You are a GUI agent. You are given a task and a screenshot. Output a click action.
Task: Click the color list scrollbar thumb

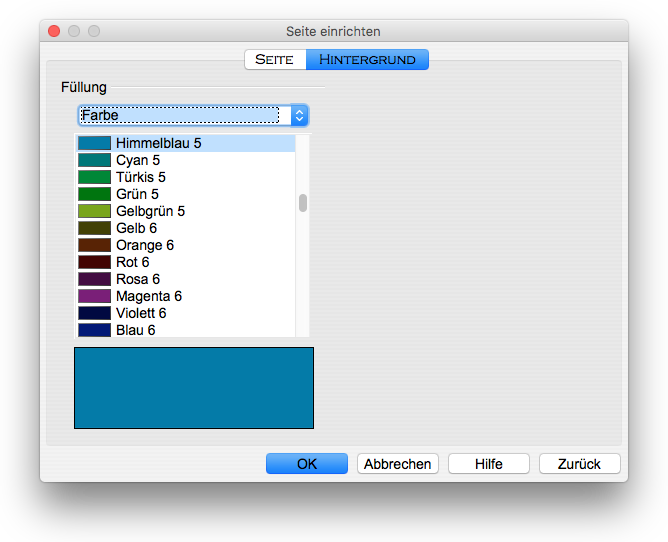pos(303,203)
